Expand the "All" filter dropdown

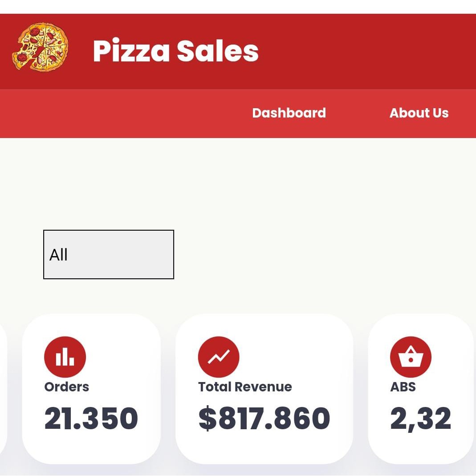(109, 255)
